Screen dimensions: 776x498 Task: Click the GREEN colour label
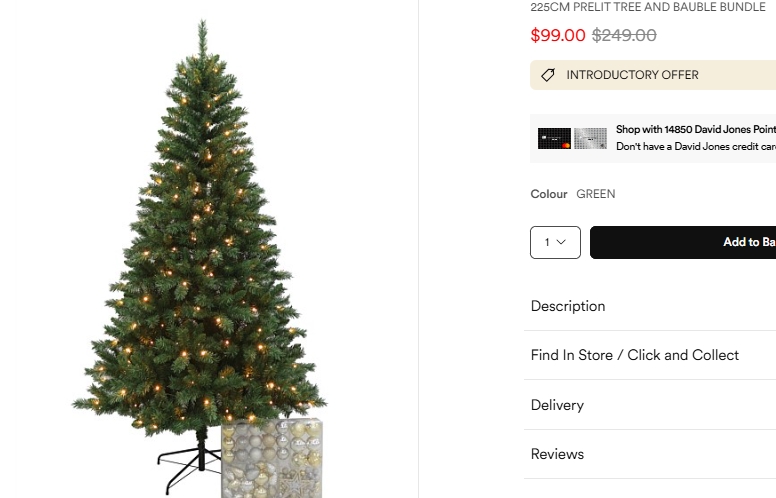(596, 194)
